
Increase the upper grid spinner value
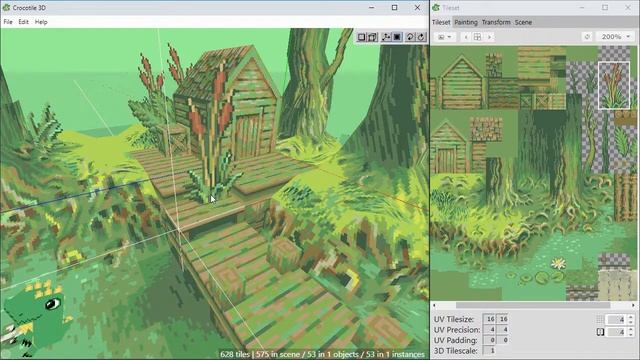[631, 317]
